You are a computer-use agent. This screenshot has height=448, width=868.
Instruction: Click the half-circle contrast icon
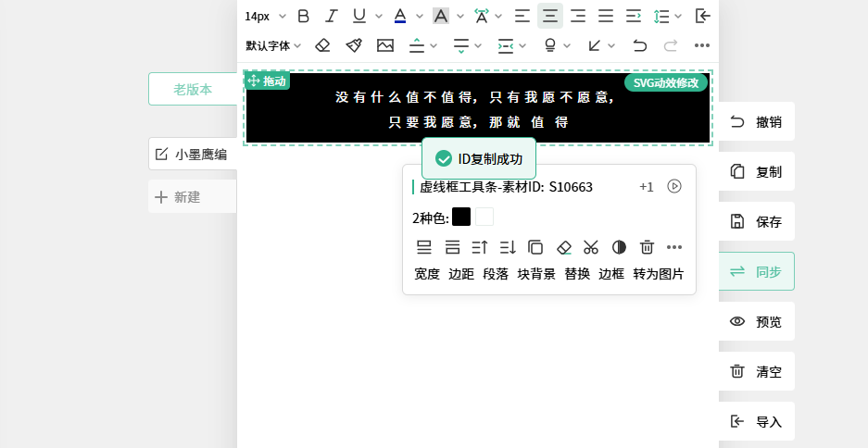(x=619, y=247)
